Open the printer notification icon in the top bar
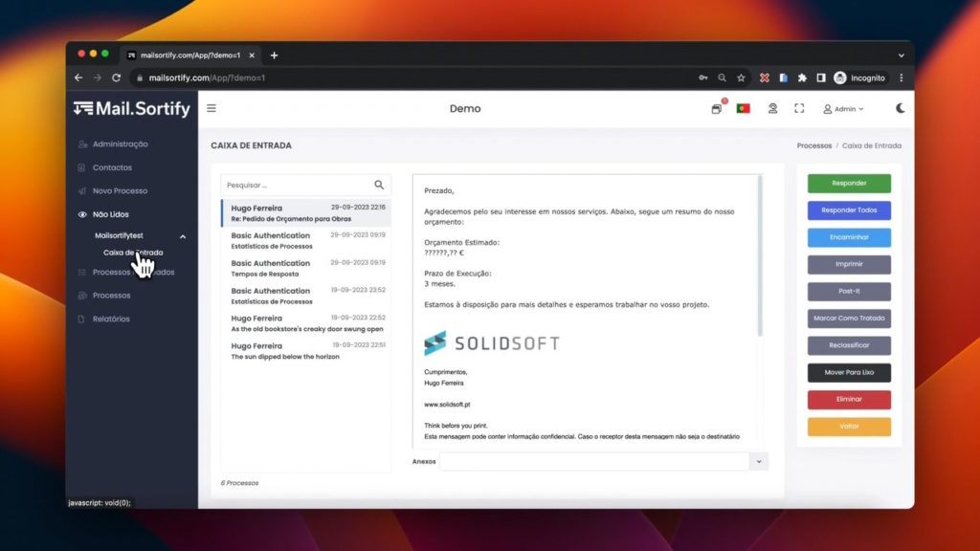The width and height of the screenshot is (980, 551). click(x=716, y=108)
